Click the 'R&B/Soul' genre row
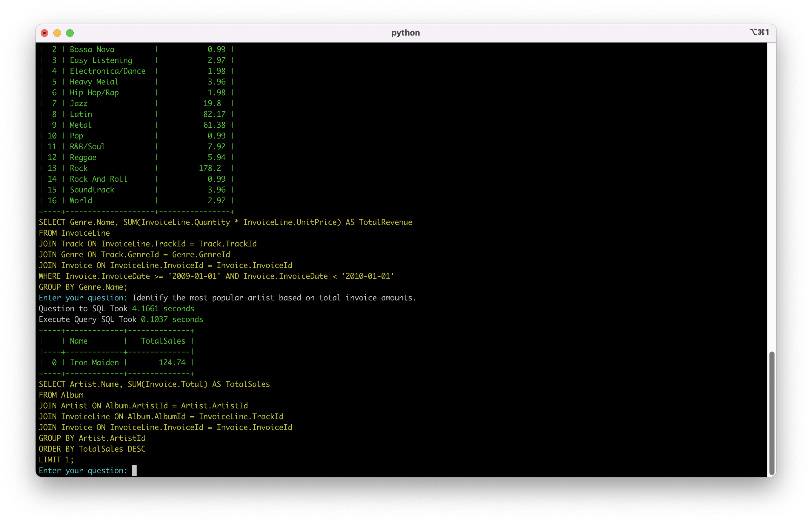The height and width of the screenshot is (524, 812). pos(137,147)
